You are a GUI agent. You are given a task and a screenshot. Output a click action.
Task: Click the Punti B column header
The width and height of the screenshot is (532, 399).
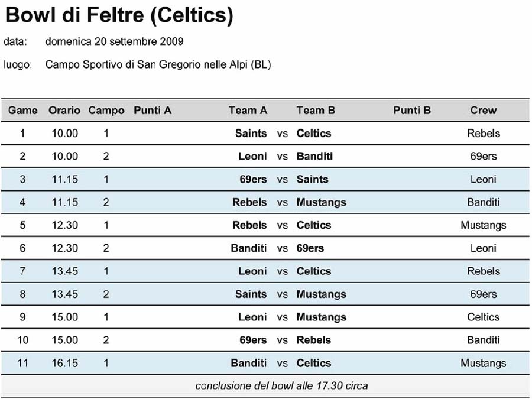pos(412,111)
